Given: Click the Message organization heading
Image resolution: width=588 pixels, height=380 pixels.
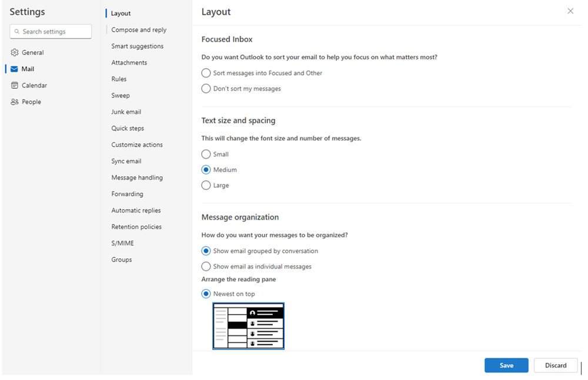Looking at the screenshot, I should (x=240, y=217).
